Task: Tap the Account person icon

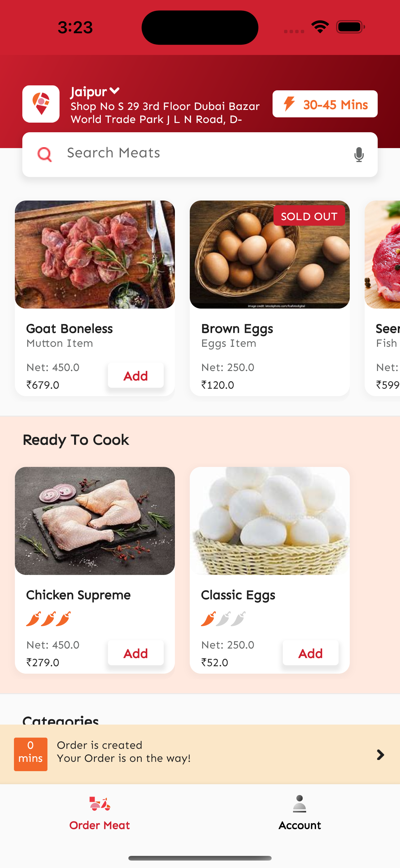Action: pos(299,804)
